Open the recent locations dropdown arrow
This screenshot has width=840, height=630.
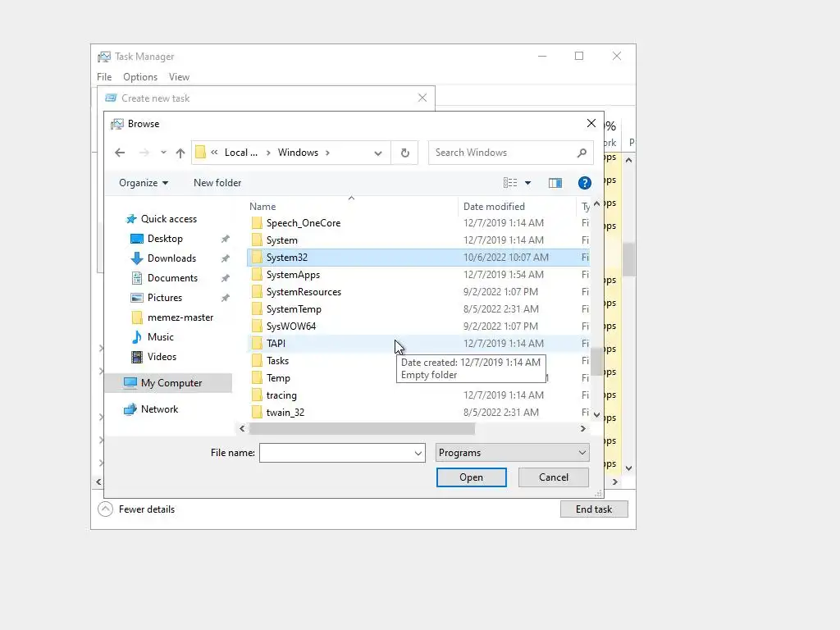click(163, 153)
